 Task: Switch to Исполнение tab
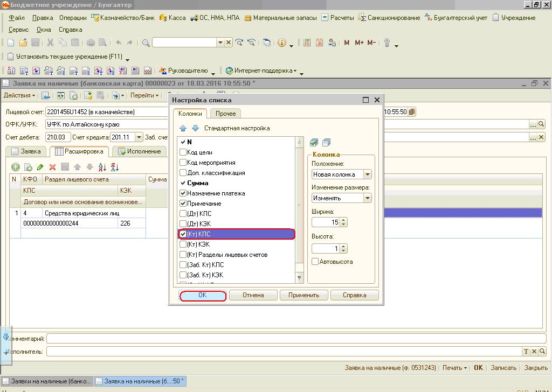tap(140, 151)
